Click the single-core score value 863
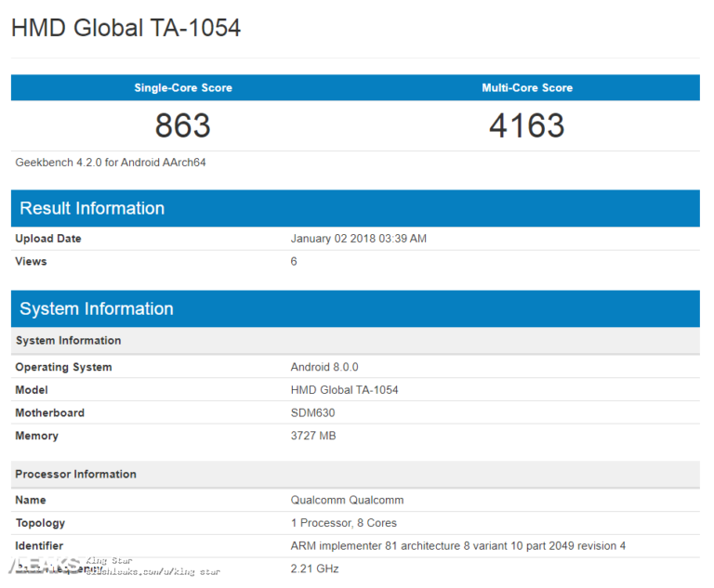Viewport: 714px width, 588px height. pyautogui.click(x=183, y=125)
